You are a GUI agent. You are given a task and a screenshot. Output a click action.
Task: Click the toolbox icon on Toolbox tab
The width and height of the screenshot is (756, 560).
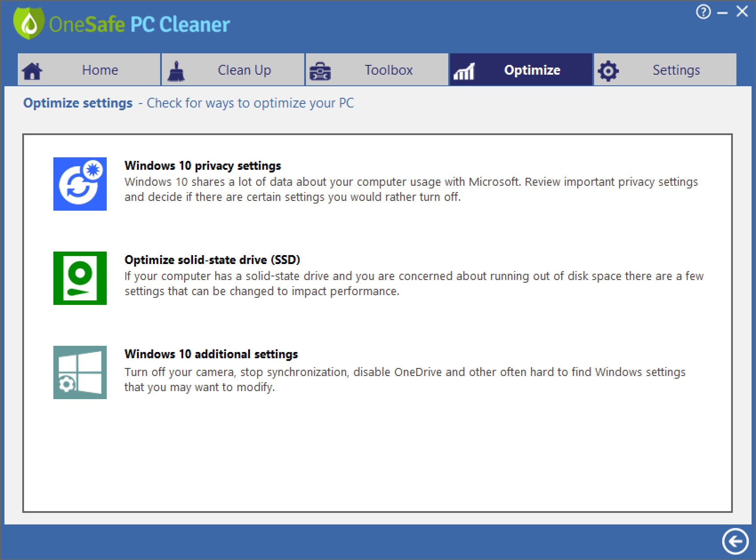(x=320, y=71)
